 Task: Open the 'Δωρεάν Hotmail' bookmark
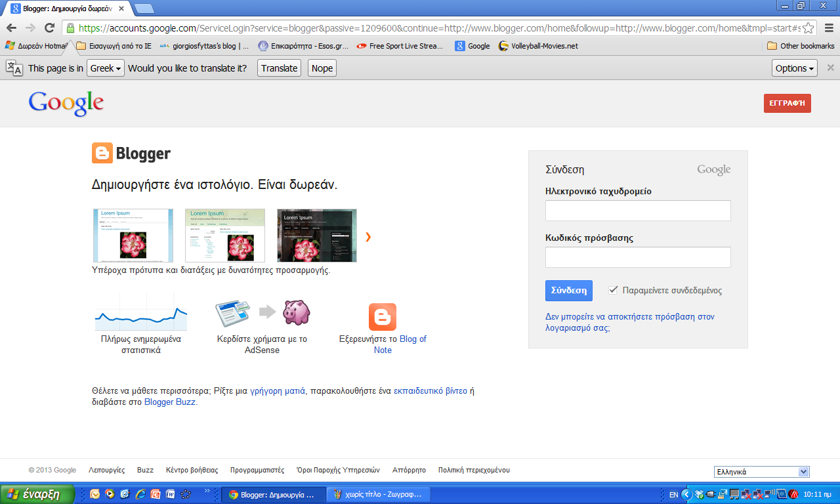[36, 46]
